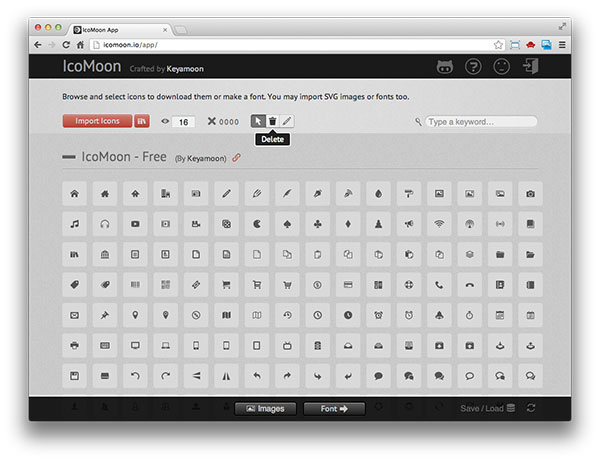This screenshot has height=461, width=600.
Task: Collapse the IcoMoon - Free set
Action: click(69, 157)
